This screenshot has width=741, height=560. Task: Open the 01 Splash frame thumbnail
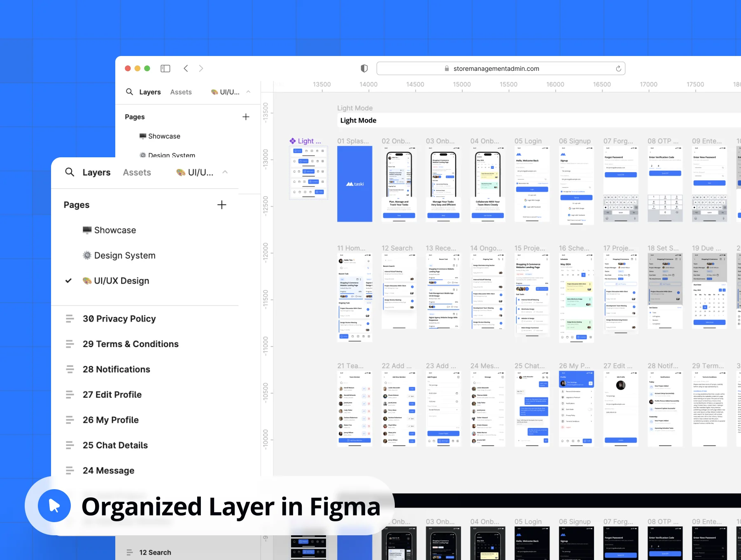coord(354,184)
